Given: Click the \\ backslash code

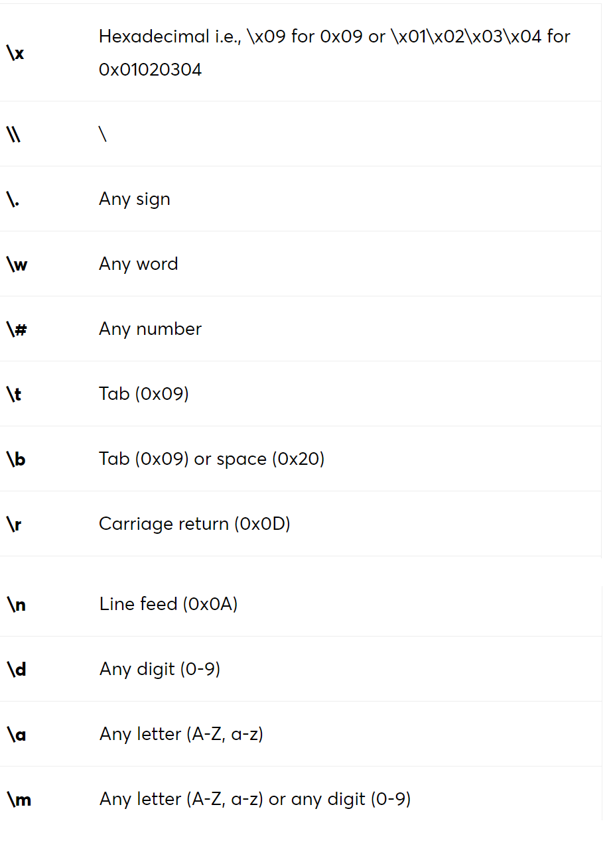Looking at the screenshot, I should tap(14, 134).
